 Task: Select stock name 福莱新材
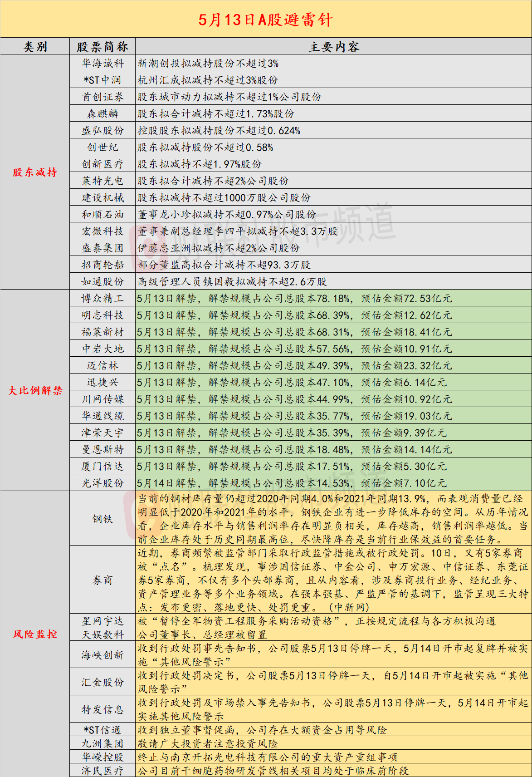click(x=102, y=332)
